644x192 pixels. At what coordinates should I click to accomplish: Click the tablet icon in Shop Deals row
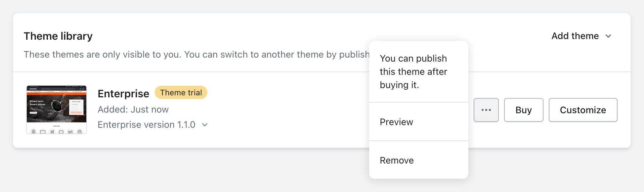(x=61, y=131)
